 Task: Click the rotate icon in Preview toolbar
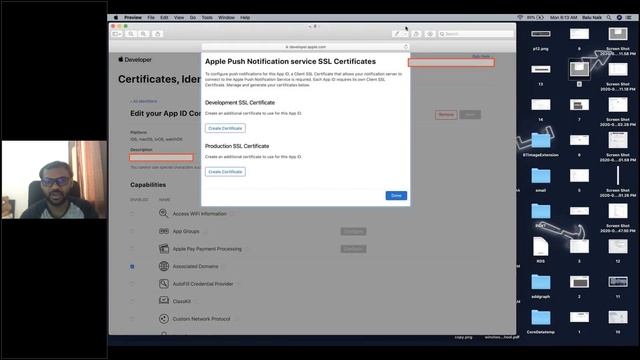tap(416, 34)
